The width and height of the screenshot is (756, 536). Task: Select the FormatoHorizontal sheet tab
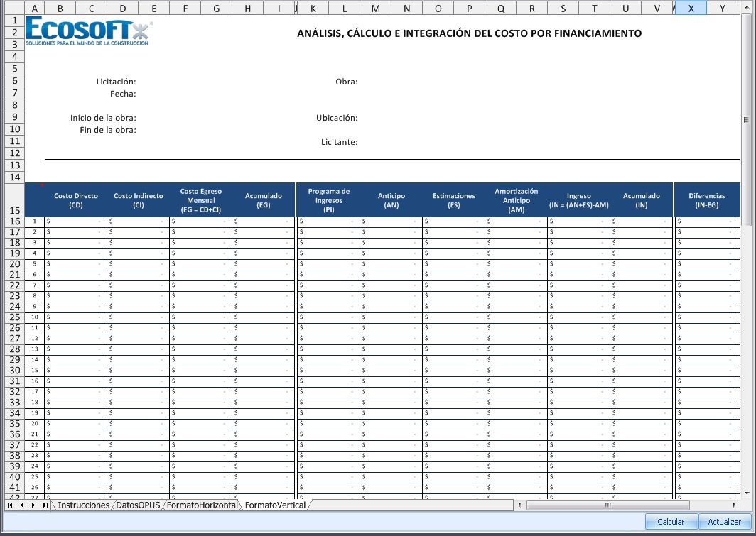pyautogui.click(x=203, y=505)
